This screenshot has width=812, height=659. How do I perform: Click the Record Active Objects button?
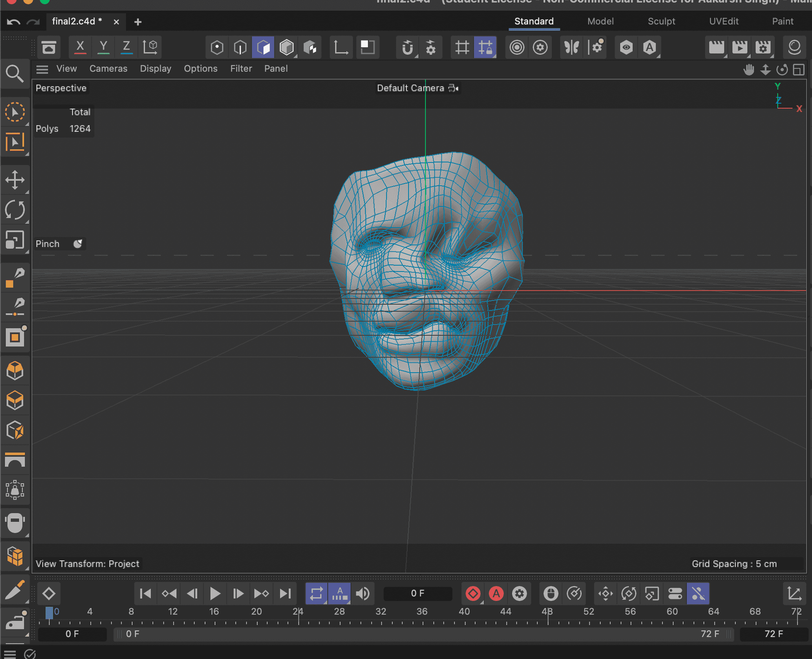click(473, 593)
